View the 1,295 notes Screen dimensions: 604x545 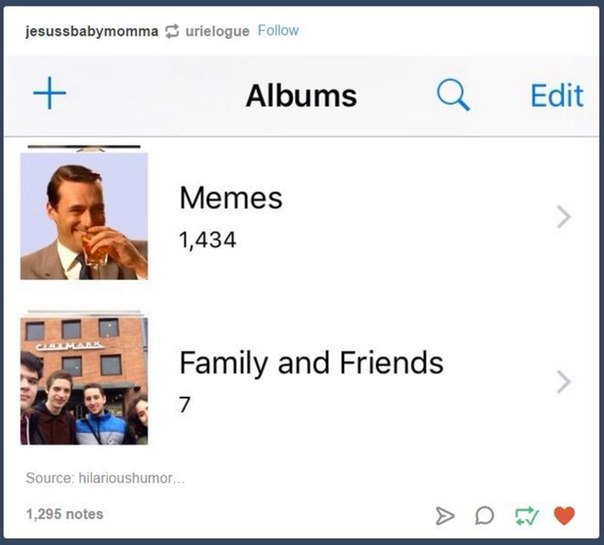[64, 514]
